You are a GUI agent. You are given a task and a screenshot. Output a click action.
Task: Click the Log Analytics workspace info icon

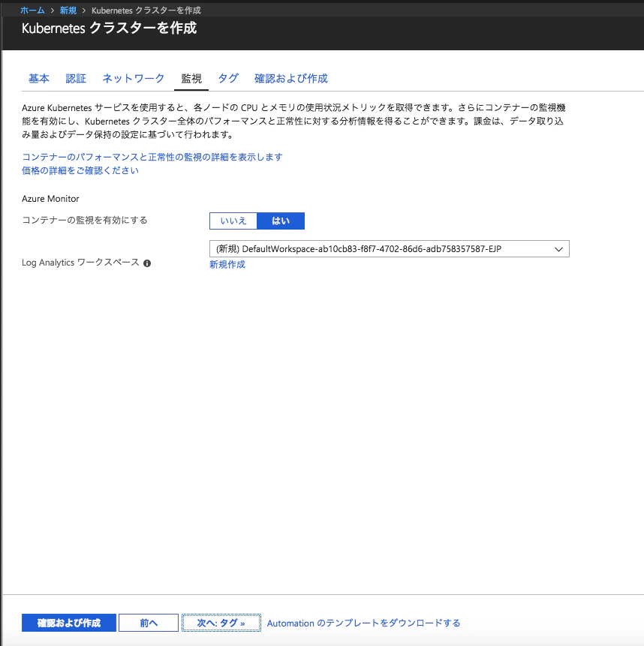tap(147, 263)
